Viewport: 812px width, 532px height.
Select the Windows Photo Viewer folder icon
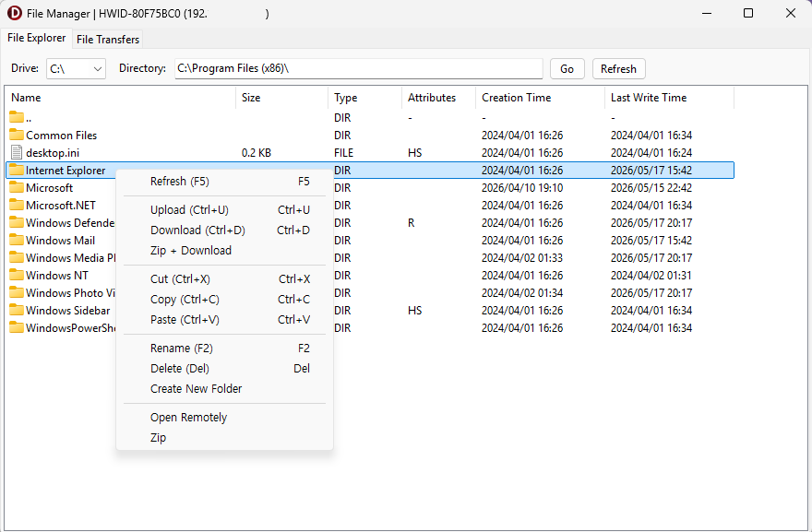point(17,293)
